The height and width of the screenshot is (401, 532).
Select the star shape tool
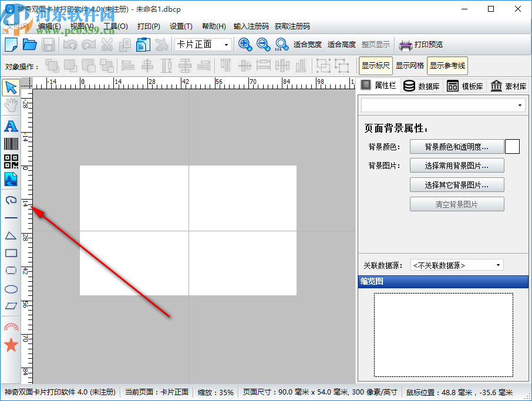tap(11, 345)
